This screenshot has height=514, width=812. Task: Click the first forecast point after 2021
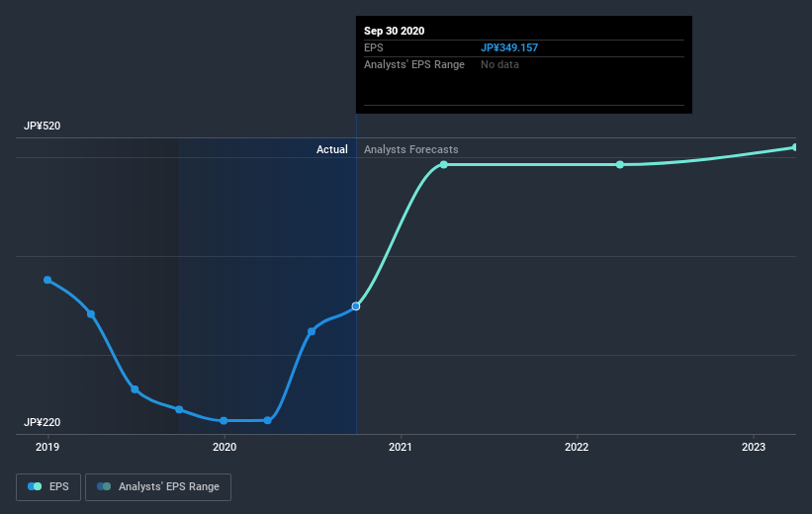[x=444, y=165]
